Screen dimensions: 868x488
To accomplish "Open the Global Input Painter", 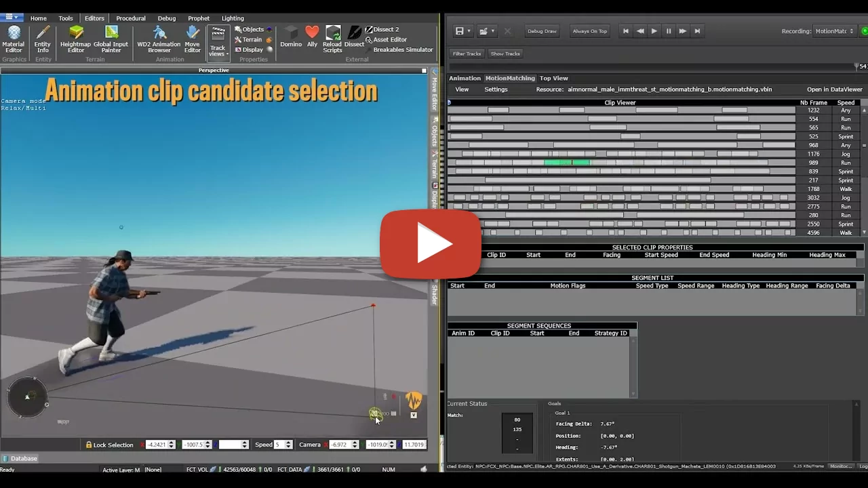I will pos(111,39).
